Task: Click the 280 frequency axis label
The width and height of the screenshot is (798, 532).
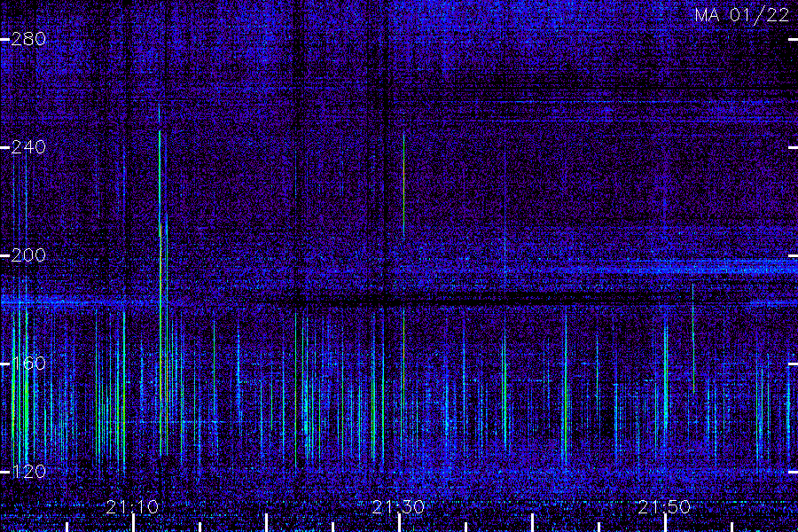Action: (x=28, y=39)
